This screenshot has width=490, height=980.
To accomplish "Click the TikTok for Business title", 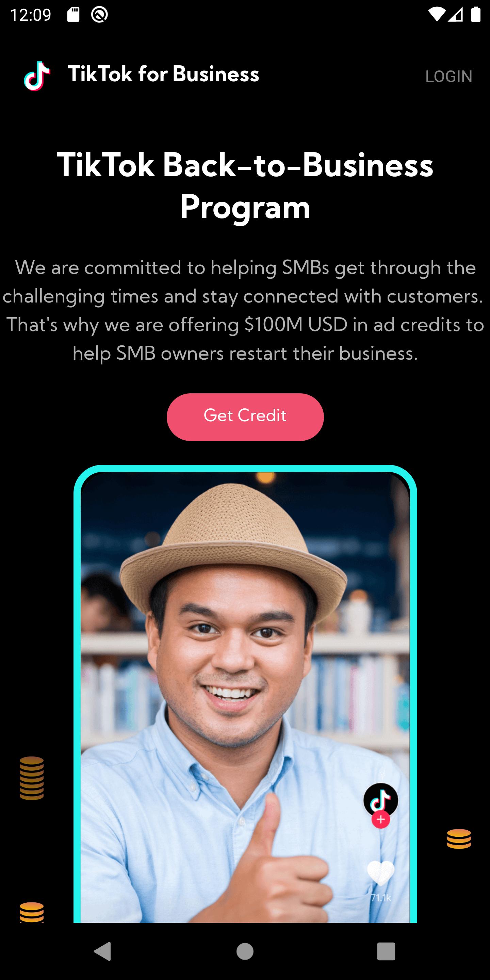I will point(163,74).
